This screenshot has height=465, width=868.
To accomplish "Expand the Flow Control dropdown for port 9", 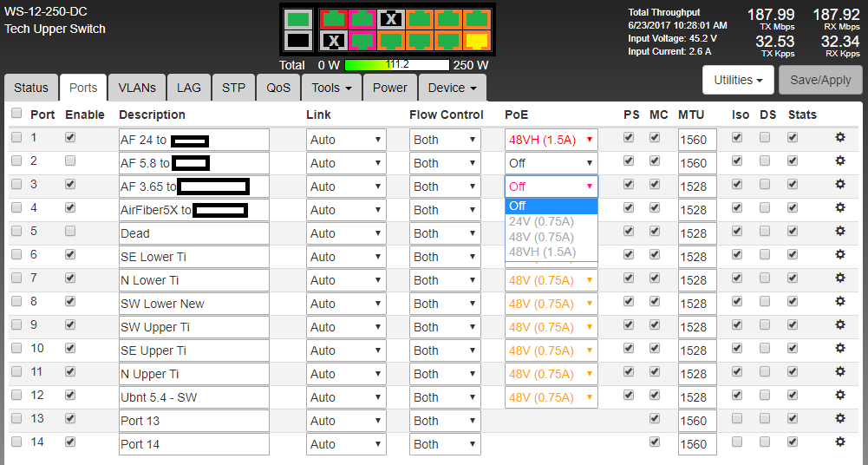I will coord(445,327).
